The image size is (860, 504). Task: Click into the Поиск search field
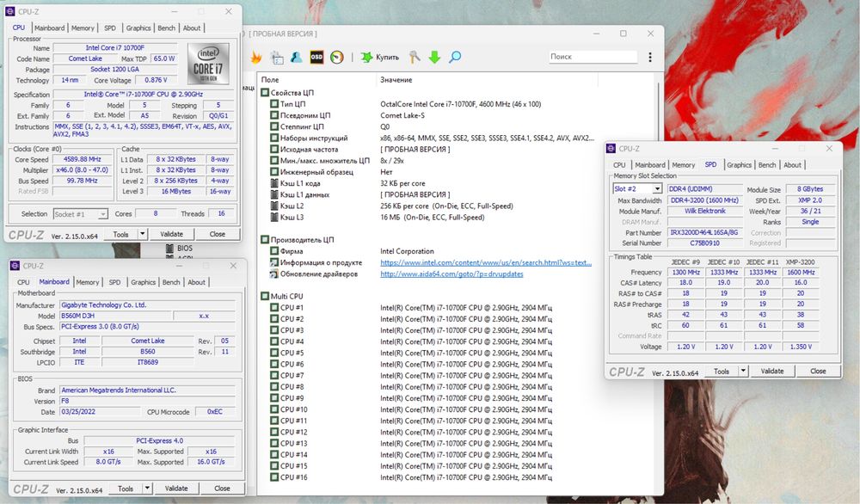tap(593, 57)
